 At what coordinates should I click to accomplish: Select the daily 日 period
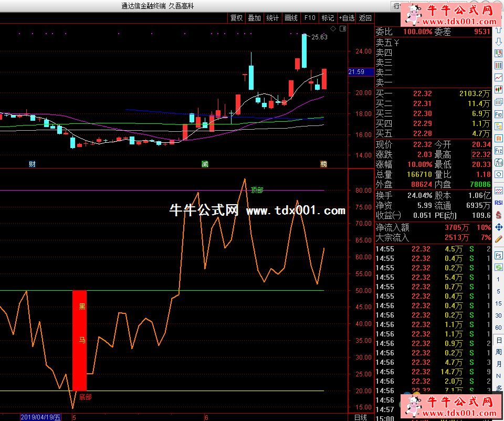tap(499, 340)
